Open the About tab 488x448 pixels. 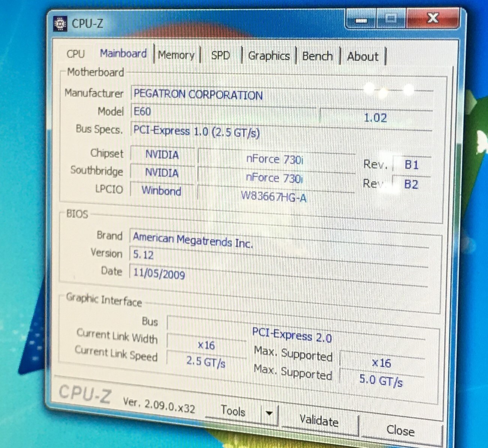click(x=363, y=57)
